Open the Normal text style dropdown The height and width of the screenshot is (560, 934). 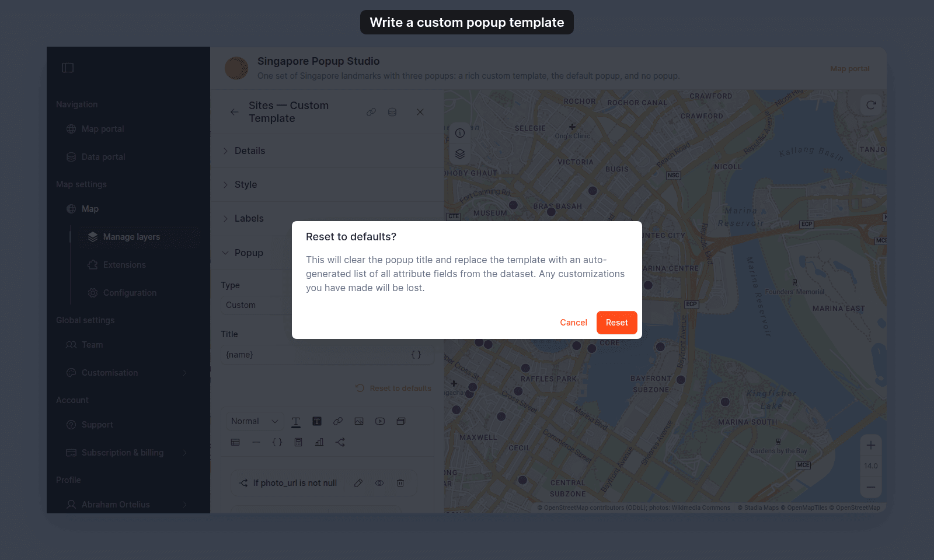coord(254,421)
